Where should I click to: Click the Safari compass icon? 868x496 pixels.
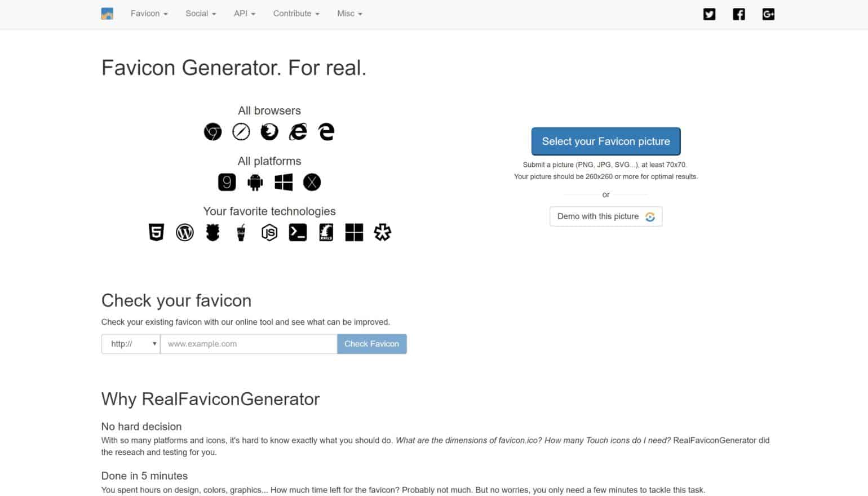(x=241, y=131)
